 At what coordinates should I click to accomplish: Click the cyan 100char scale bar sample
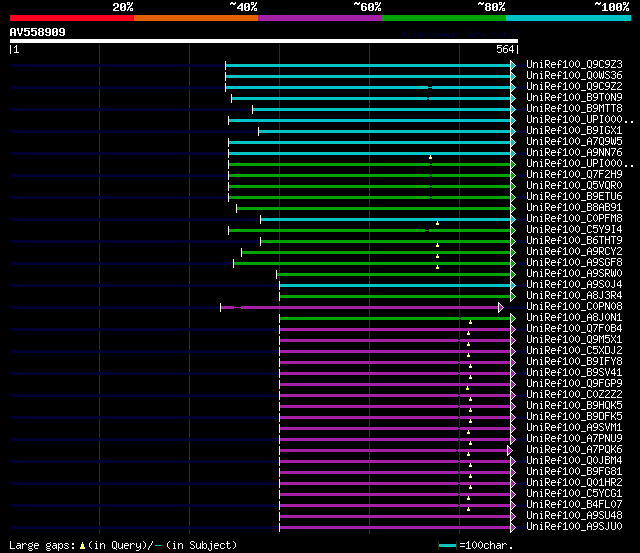[x=447, y=545]
